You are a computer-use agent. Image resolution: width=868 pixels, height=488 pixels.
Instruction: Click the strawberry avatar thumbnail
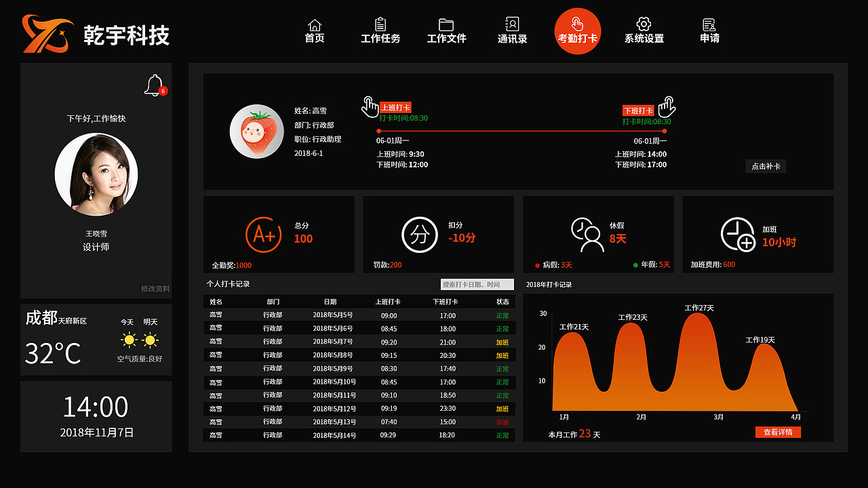click(x=256, y=129)
